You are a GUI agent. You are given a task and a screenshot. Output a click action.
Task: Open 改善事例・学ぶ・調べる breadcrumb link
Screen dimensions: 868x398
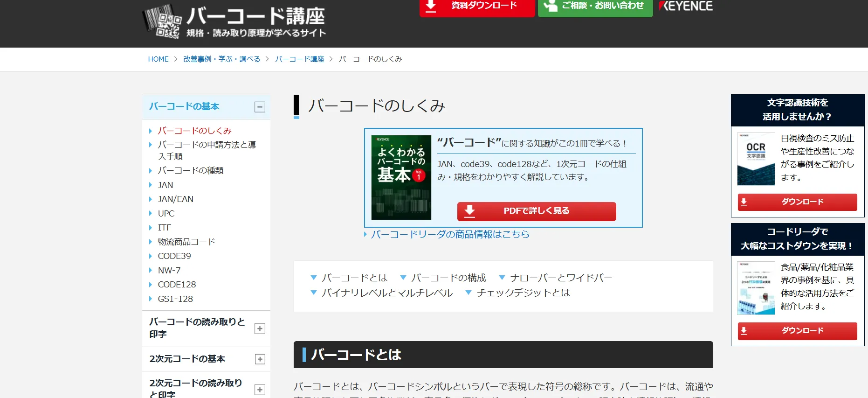(x=221, y=59)
